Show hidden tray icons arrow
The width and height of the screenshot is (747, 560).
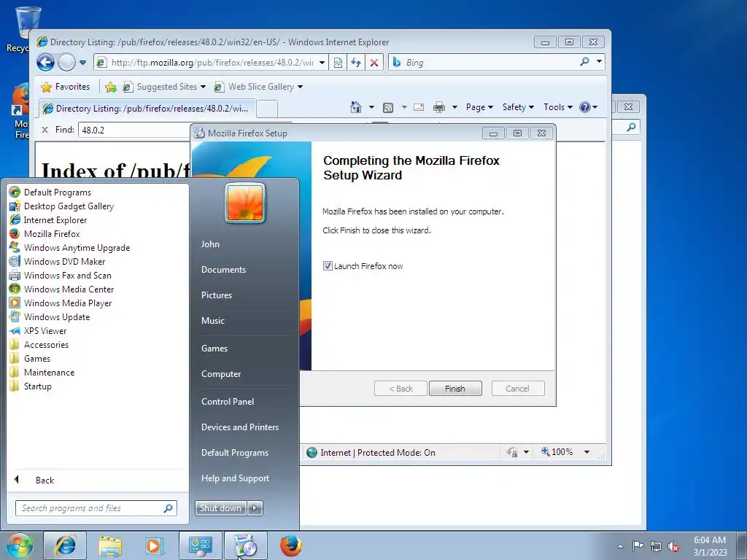click(620, 546)
